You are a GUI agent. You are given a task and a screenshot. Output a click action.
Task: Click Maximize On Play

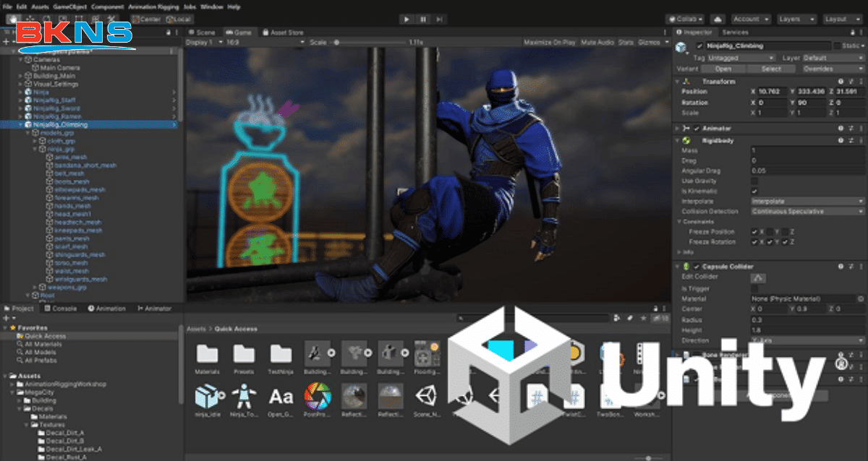click(x=550, y=42)
